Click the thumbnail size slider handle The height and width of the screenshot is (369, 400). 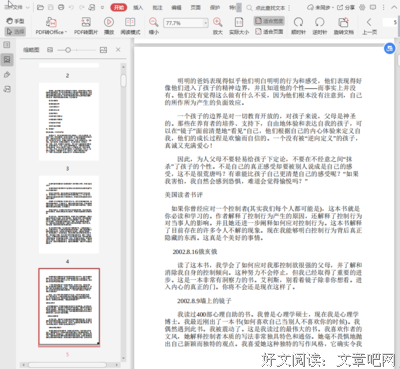point(68,50)
